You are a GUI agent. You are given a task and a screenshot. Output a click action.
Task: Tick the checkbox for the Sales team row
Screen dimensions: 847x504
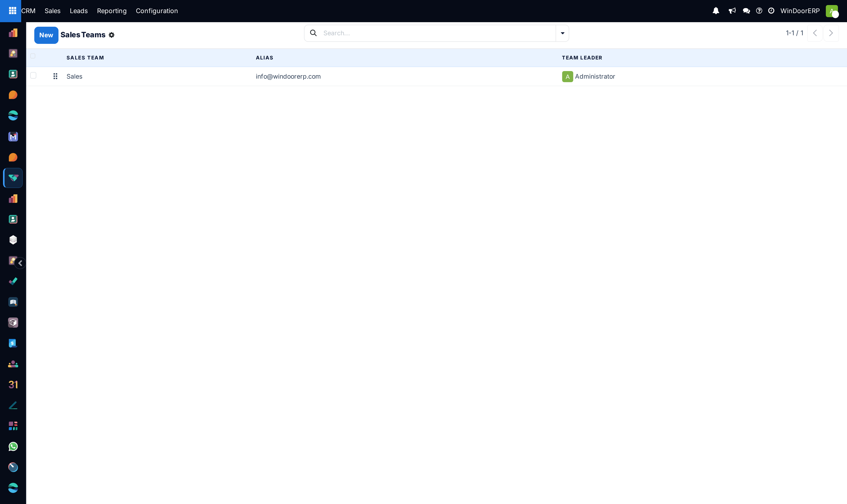[x=33, y=75]
